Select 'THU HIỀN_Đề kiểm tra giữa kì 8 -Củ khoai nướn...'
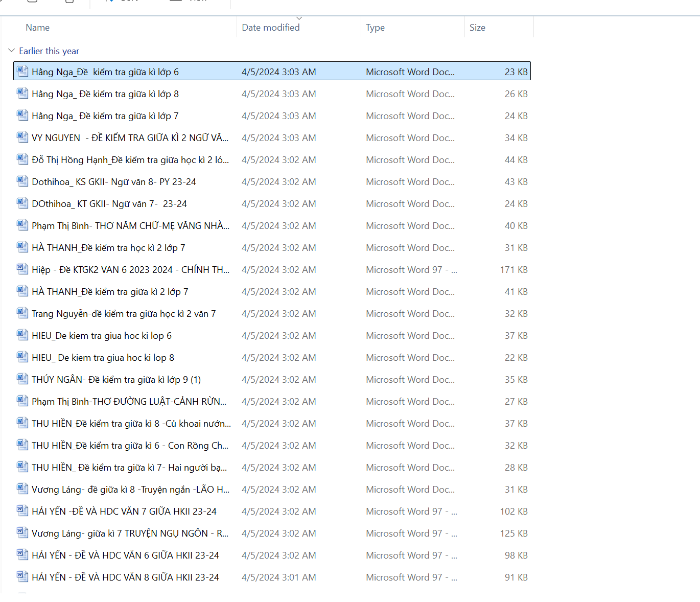Screen dimensions: 700x602 pyautogui.click(x=131, y=424)
